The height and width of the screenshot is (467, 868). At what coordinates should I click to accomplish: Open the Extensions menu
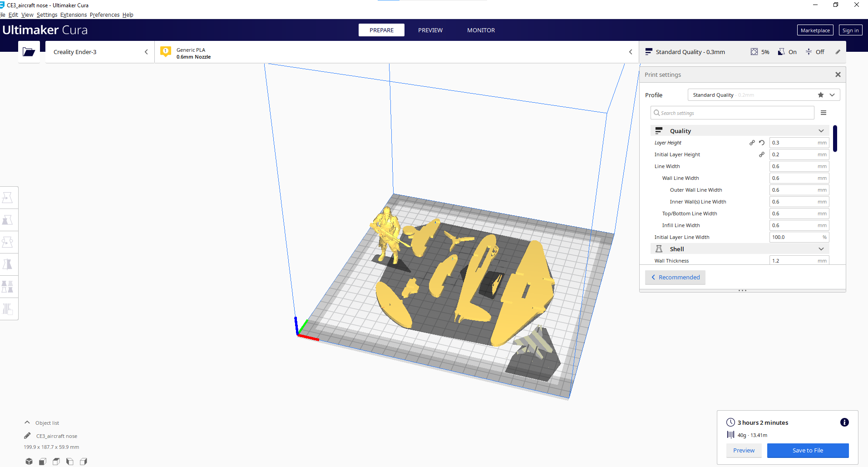coord(74,15)
